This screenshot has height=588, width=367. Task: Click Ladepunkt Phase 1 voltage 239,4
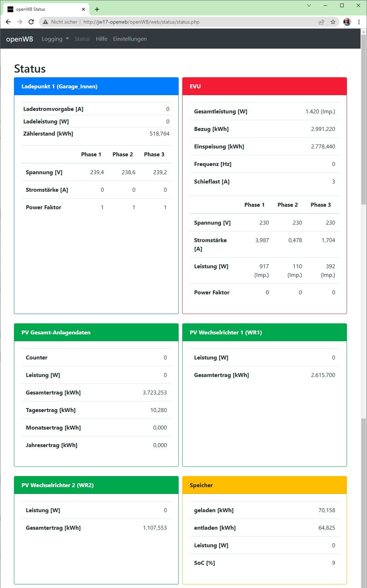click(97, 172)
